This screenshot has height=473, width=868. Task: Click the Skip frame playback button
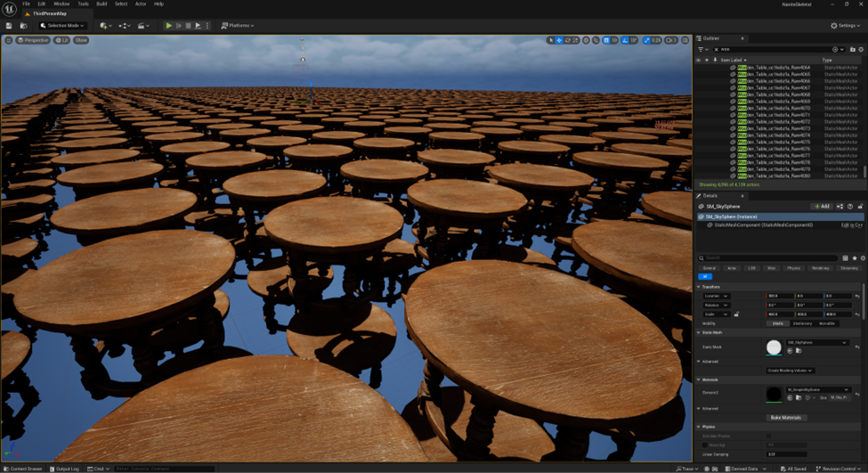pos(179,26)
